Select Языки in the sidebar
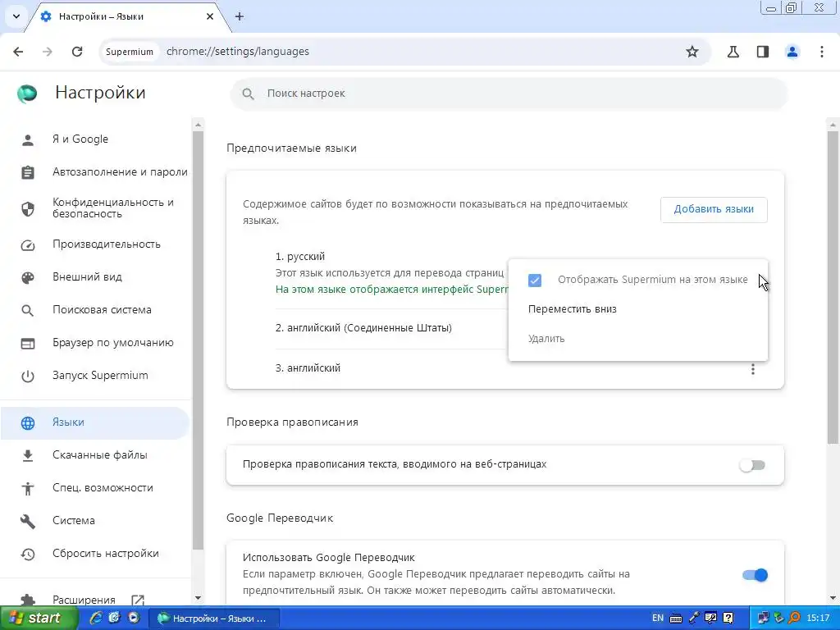The image size is (840, 630). [95, 422]
